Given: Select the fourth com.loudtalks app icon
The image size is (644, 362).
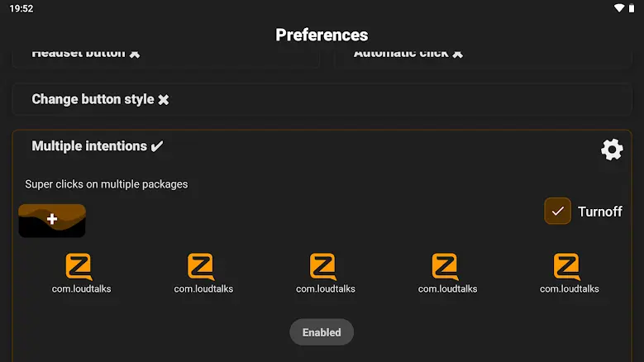Looking at the screenshot, I should tap(446, 267).
